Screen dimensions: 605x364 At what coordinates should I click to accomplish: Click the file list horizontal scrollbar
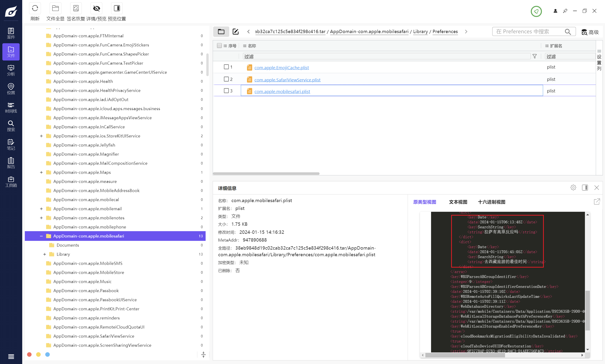coord(266,173)
